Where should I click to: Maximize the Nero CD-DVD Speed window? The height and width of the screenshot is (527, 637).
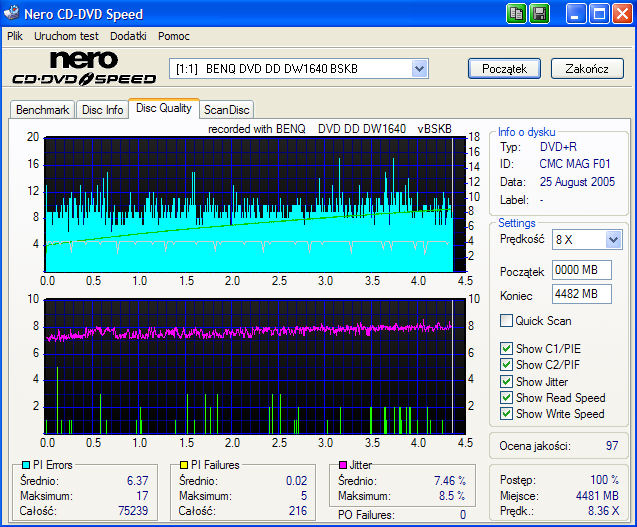599,14
